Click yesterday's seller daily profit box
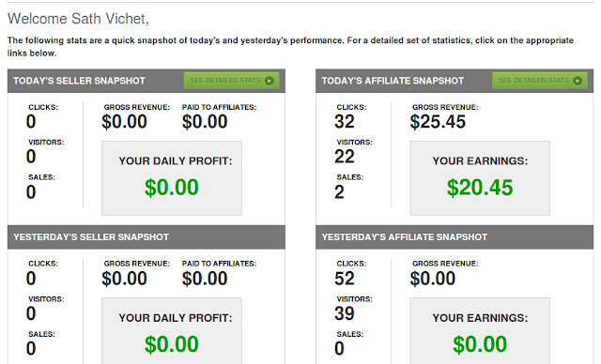The image size is (601, 364). pos(172,331)
